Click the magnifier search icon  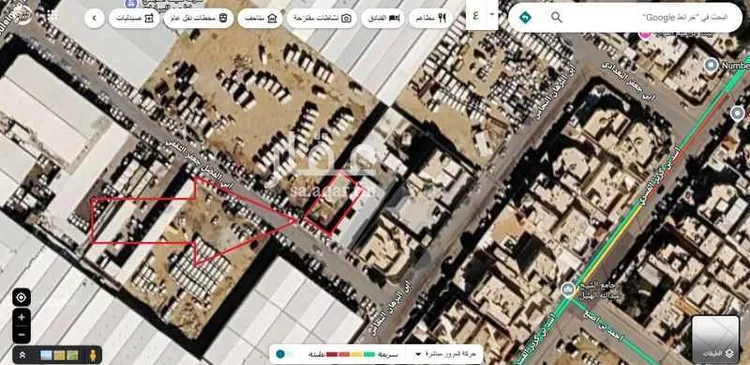coord(556,18)
